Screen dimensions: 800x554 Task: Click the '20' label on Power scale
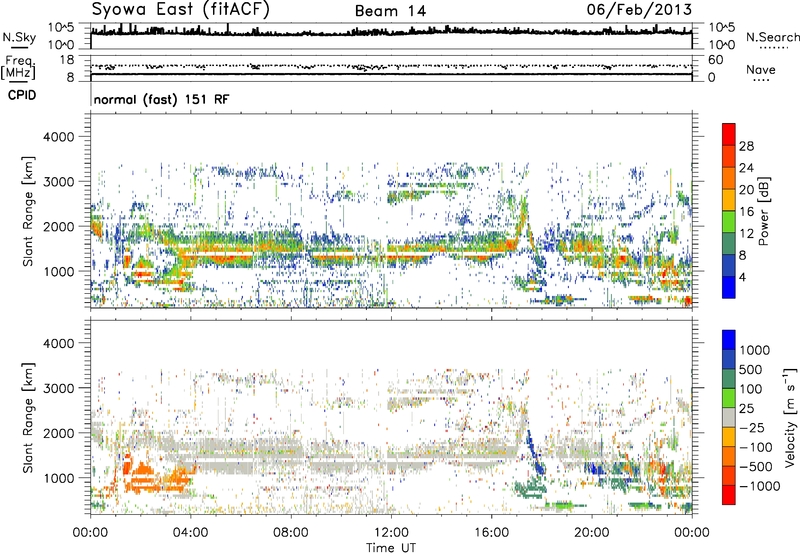(746, 190)
